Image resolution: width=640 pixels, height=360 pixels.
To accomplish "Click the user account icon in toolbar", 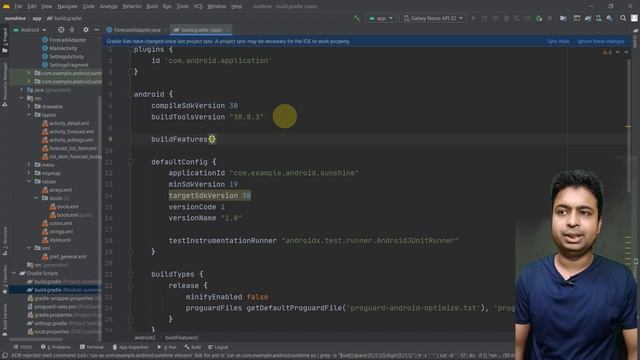I will click(634, 18).
